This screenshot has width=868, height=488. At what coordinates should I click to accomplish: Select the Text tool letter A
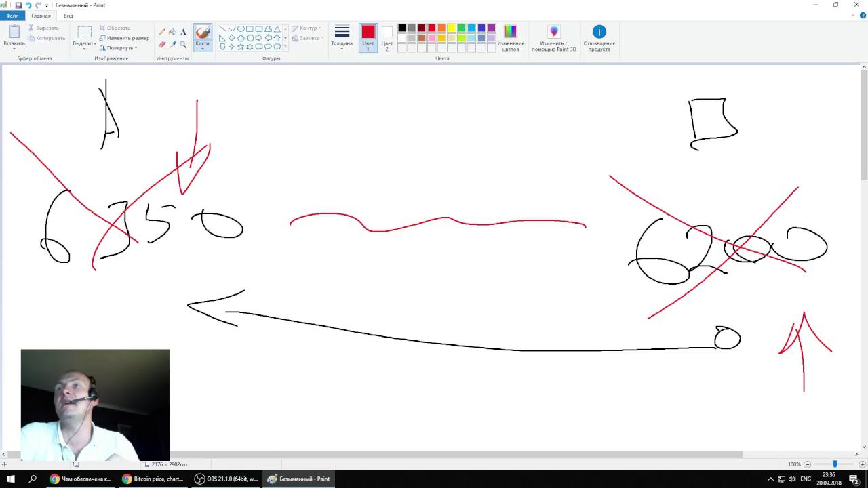click(x=183, y=32)
